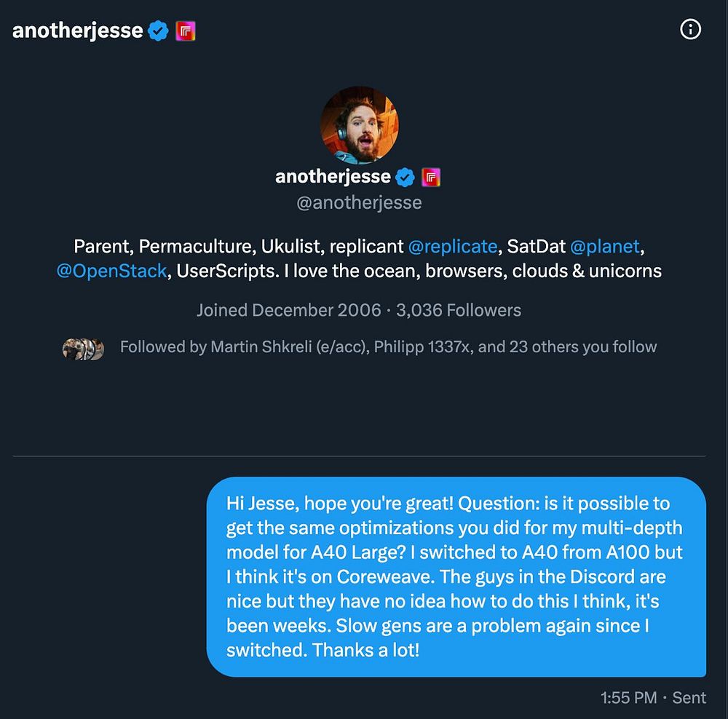Click the anotherjesse name in the header
Viewport: 728px width, 719px height.
click(x=78, y=31)
